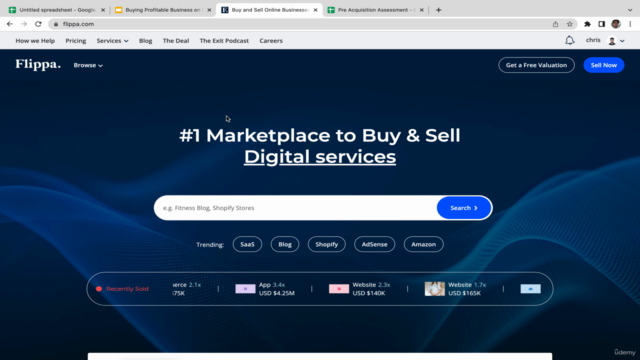Click the browser back arrow
The width and height of the screenshot is (640, 360).
click(10, 24)
